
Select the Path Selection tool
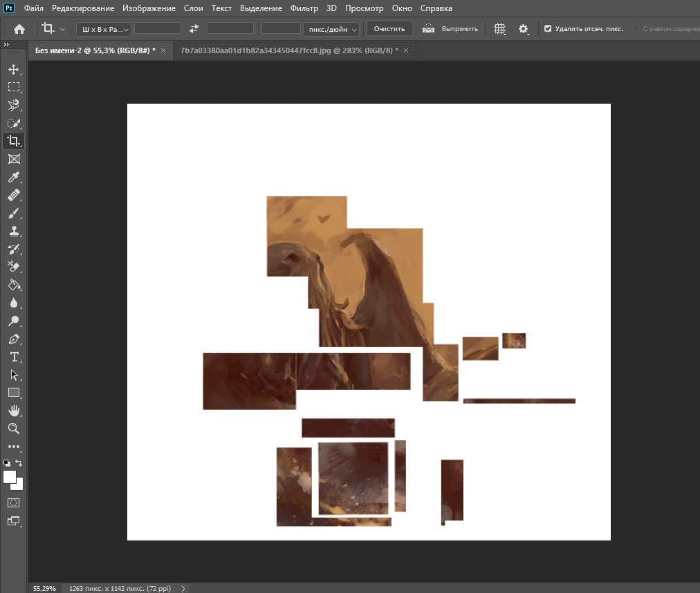14,375
